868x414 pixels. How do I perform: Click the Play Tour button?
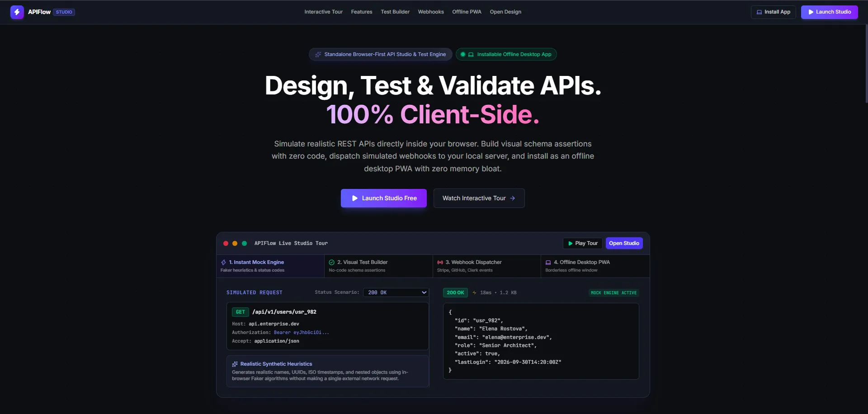point(582,243)
